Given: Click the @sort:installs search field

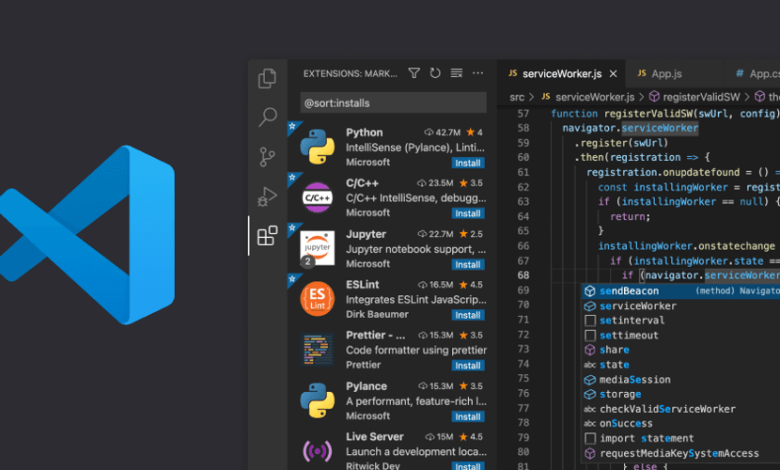Looking at the screenshot, I should coord(393,103).
